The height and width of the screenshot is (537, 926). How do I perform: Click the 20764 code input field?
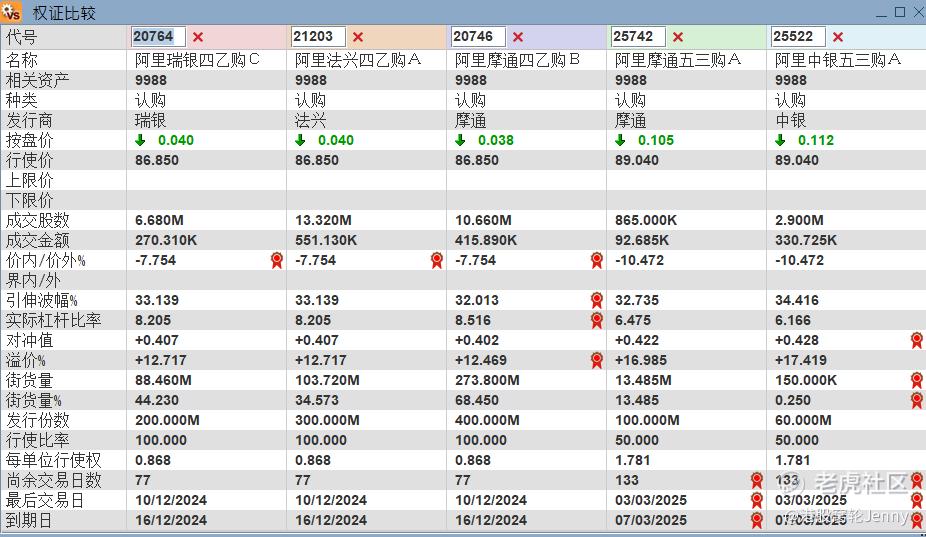click(x=158, y=37)
